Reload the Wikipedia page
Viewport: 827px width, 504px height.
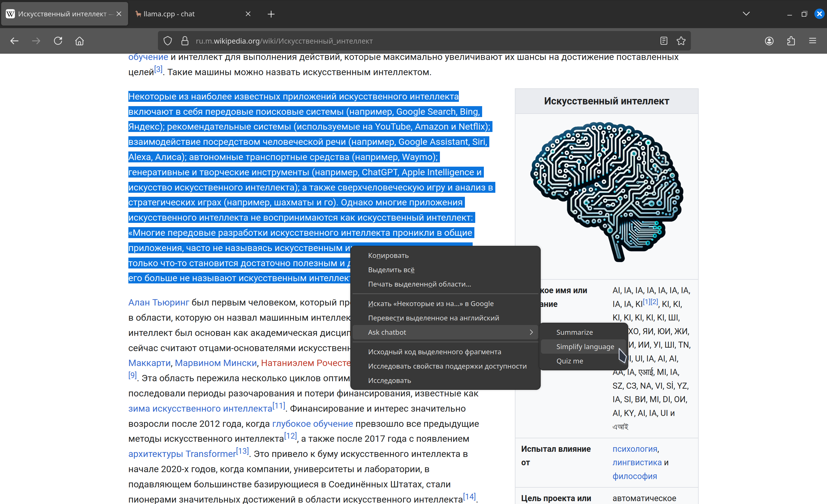point(58,41)
